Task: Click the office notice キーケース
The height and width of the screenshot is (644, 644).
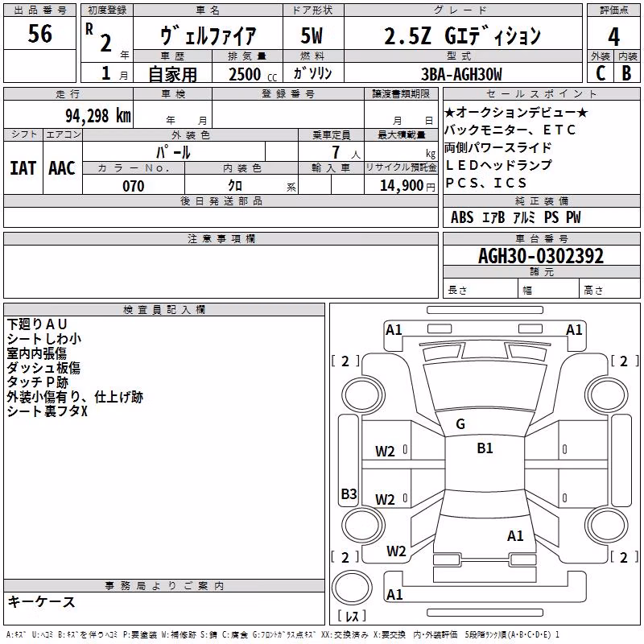Action: point(42,601)
